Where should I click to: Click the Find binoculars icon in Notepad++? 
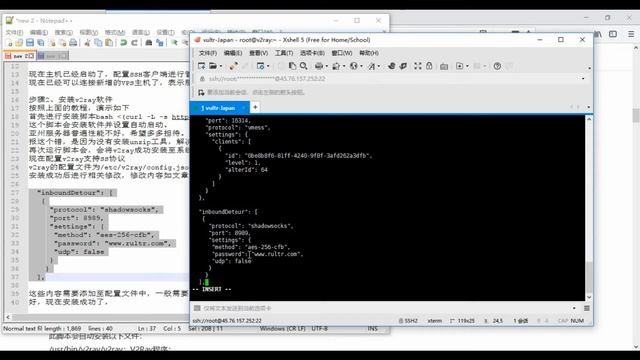(149, 42)
